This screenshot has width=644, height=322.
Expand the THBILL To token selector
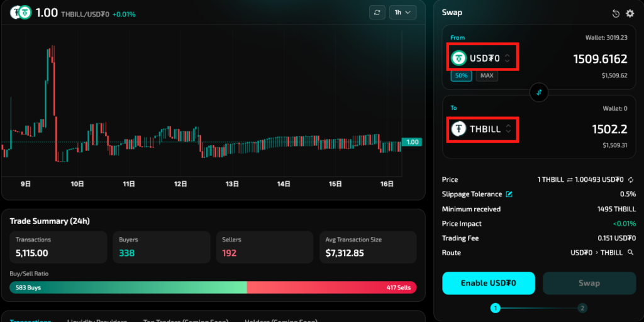coord(482,129)
